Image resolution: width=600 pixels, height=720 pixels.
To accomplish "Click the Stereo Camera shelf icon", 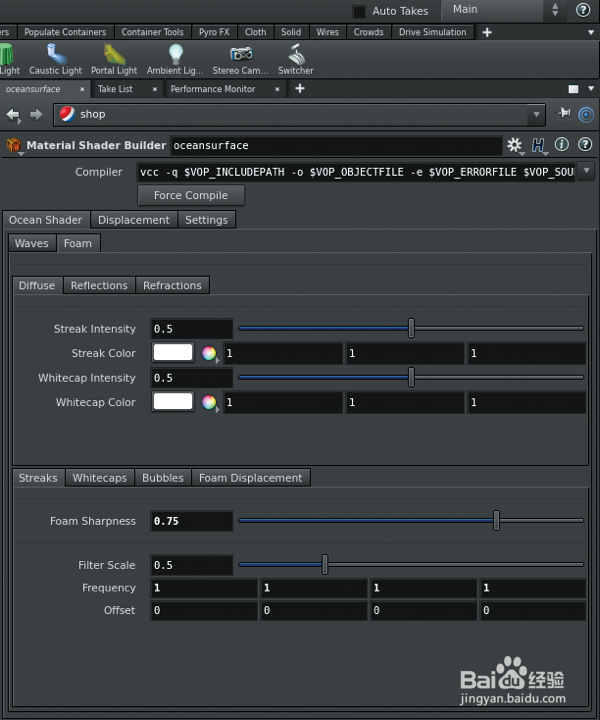I will coord(240,58).
